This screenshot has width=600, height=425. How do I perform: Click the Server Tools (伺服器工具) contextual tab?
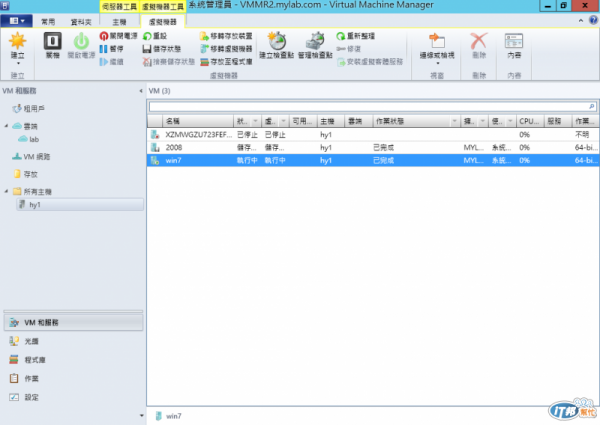pos(119,7)
